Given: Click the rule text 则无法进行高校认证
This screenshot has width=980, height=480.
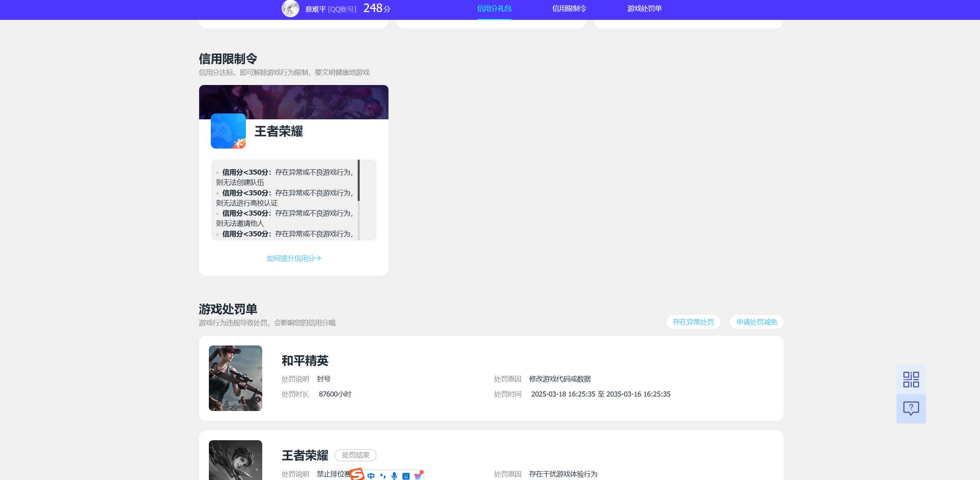Looking at the screenshot, I should [x=247, y=203].
